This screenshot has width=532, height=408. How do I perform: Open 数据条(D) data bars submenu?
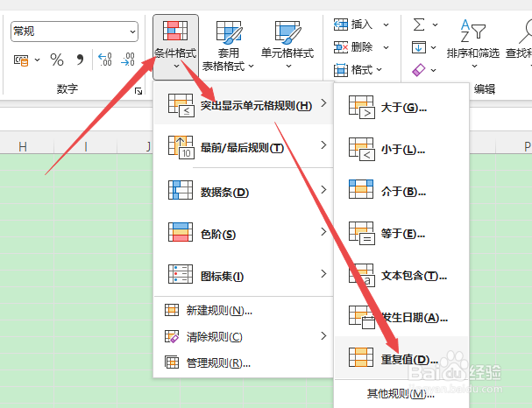[244, 191]
